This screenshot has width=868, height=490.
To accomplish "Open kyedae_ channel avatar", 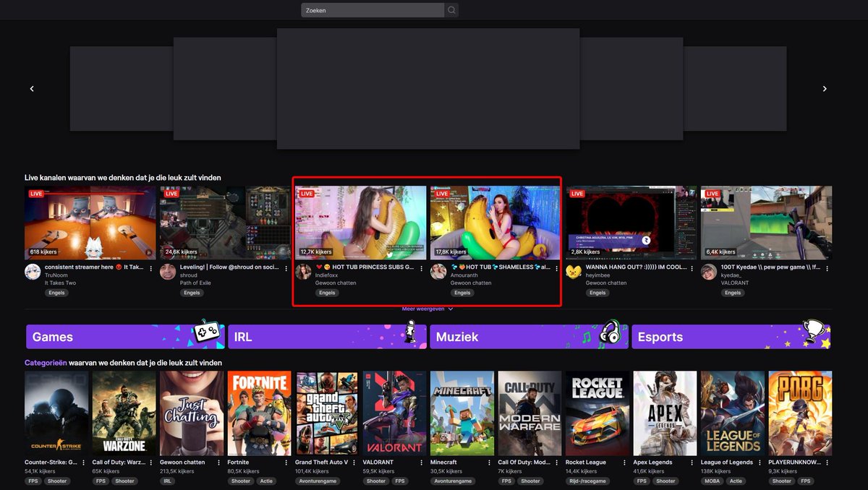I will (x=709, y=272).
